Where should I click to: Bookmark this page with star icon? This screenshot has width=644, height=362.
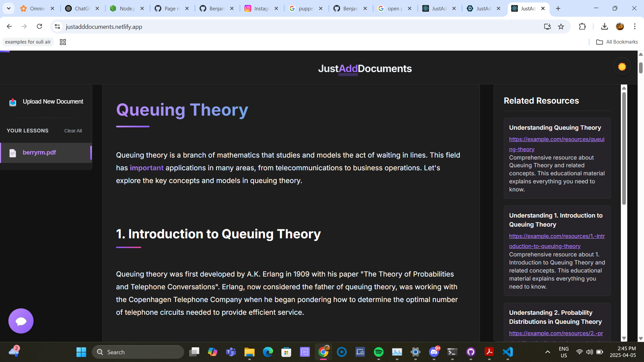(x=561, y=26)
